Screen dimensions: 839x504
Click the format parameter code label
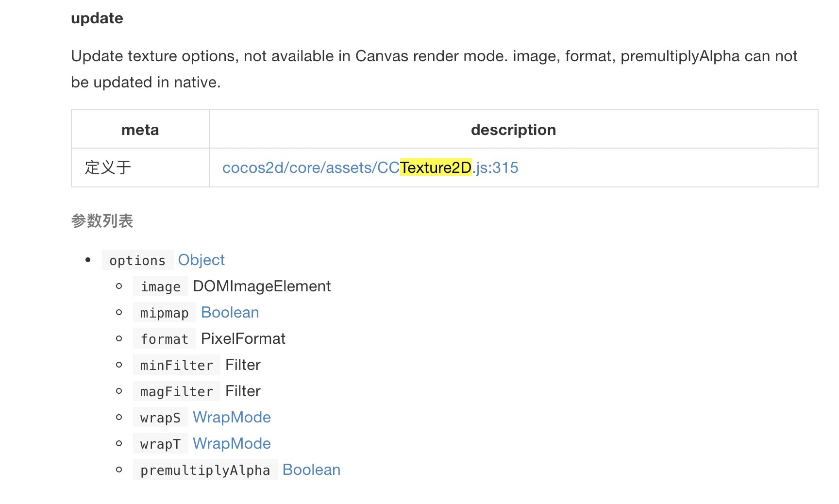point(164,339)
